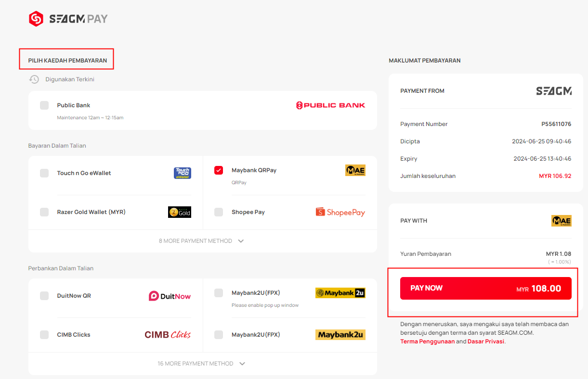Image resolution: width=588 pixels, height=379 pixels.
Task: Click the CIMB Clicks label
Action: pos(74,335)
